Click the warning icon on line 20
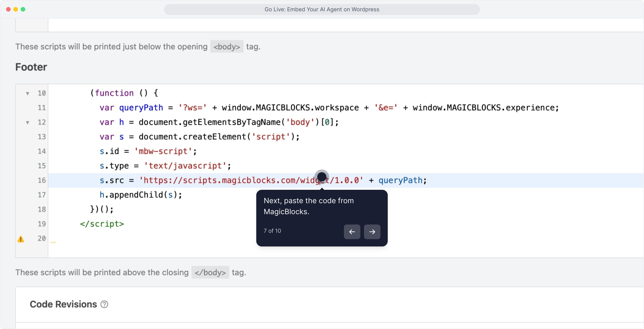644x329 pixels. [21, 239]
